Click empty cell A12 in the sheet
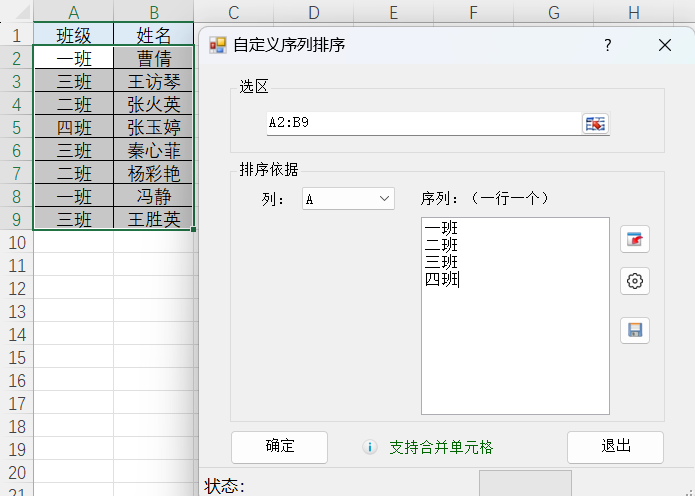The image size is (695, 496). (x=74, y=289)
